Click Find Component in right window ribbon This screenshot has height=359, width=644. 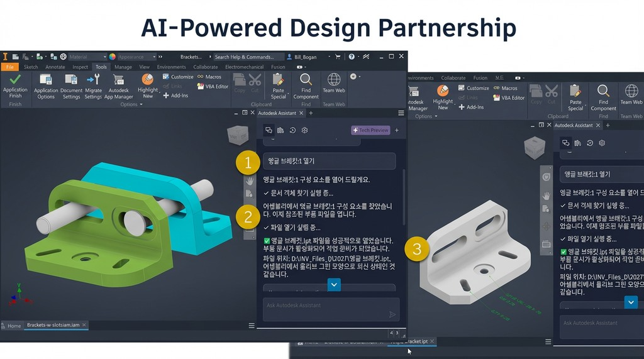coord(603,97)
